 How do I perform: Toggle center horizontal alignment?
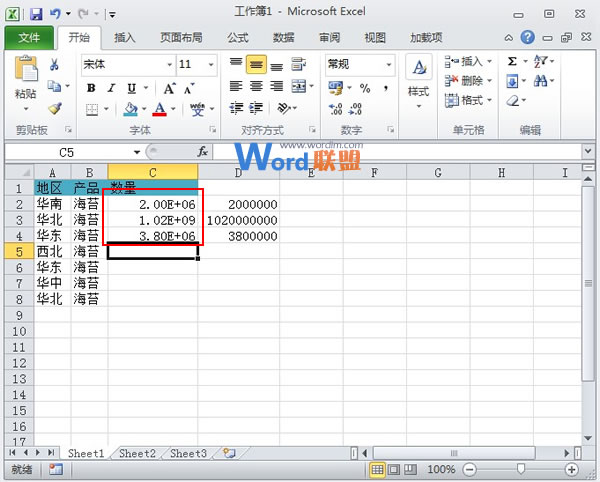(255, 87)
